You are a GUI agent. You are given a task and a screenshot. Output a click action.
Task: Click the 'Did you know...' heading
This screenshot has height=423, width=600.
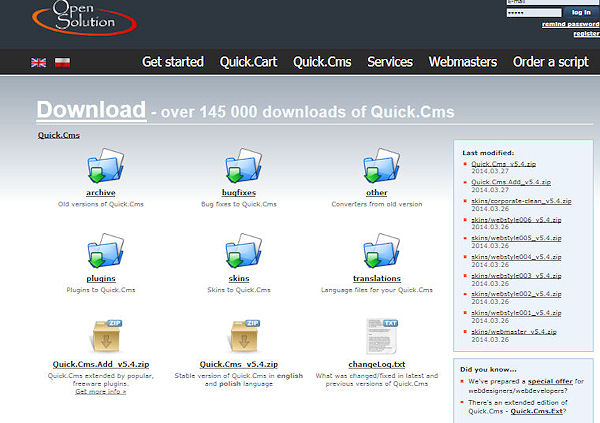click(488, 369)
